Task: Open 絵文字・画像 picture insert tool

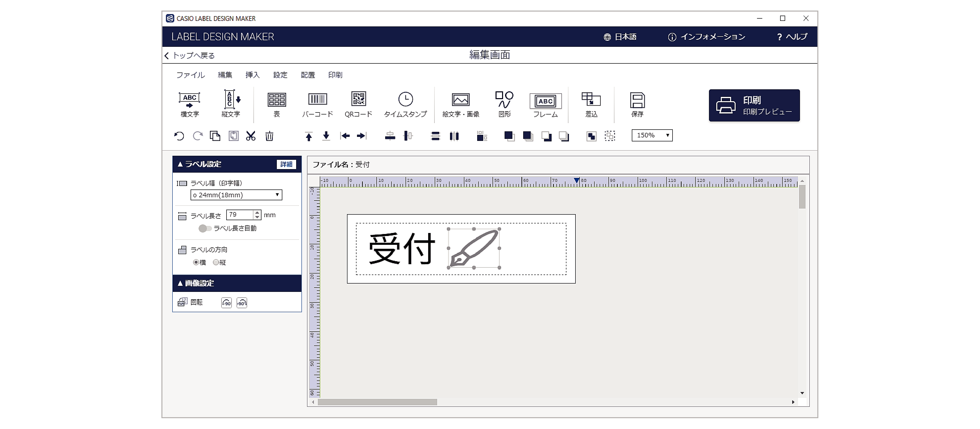Action: (x=460, y=104)
